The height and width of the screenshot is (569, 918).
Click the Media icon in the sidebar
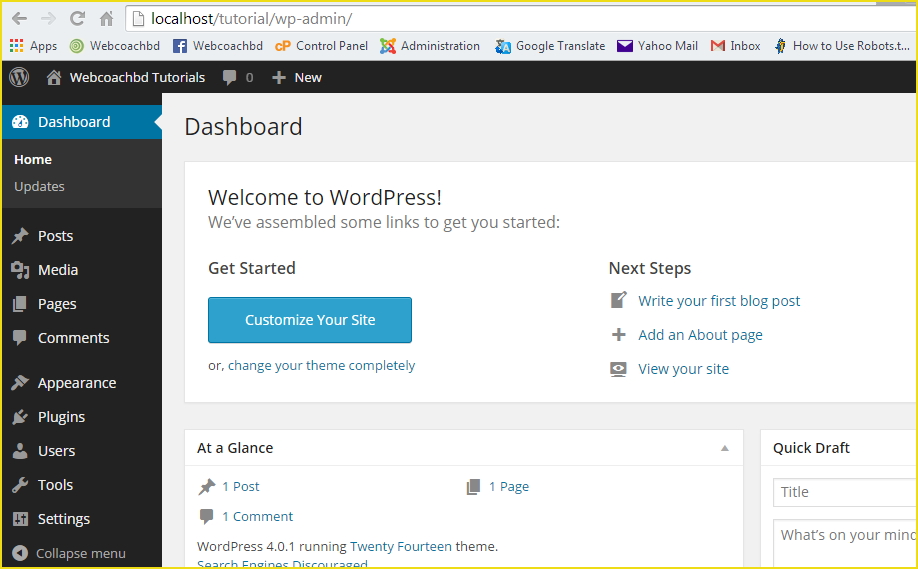pos(20,270)
